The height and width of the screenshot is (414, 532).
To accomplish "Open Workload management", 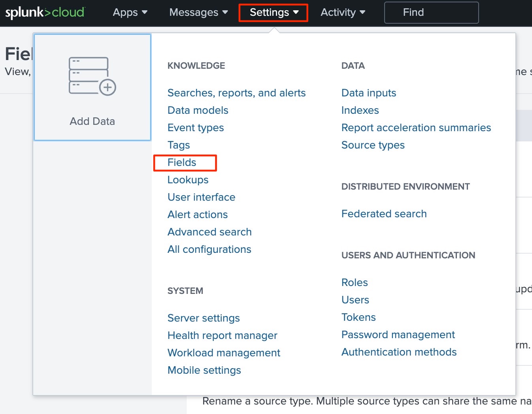I will tap(224, 353).
